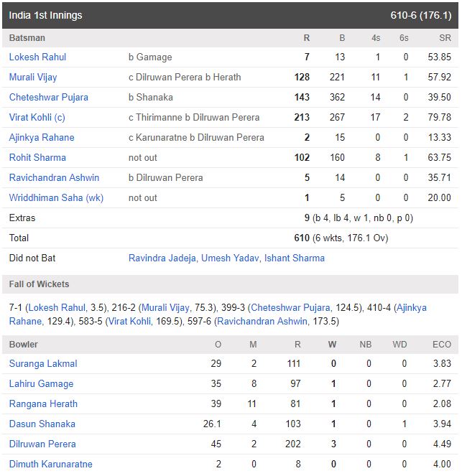Select Ravichandran Ashwin in the batsman list
This screenshot has width=462, height=476.
click(x=54, y=177)
